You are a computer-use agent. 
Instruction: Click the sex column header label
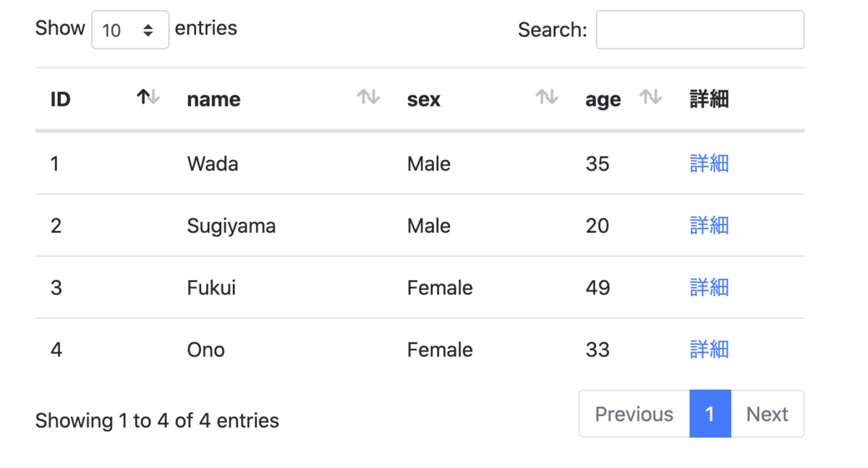[x=424, y=100]
